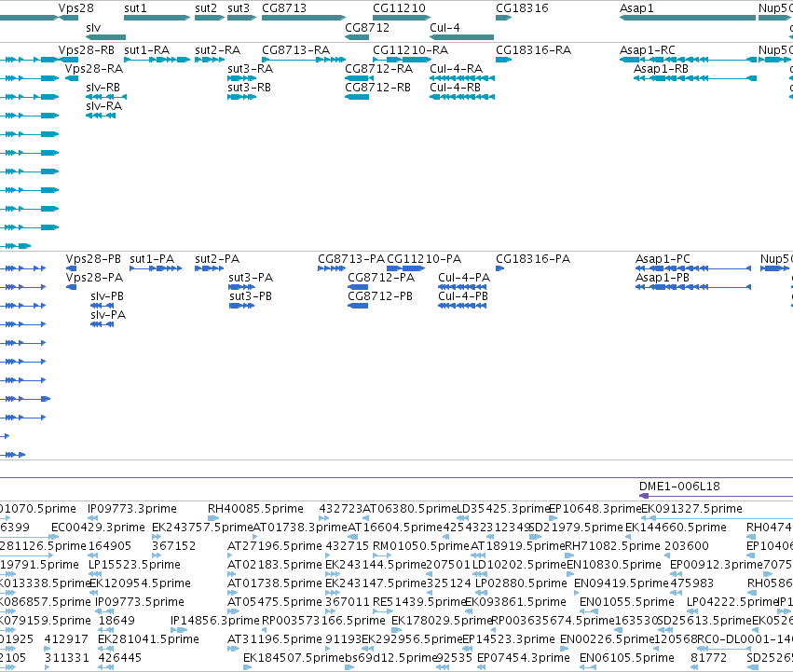Select transcript sut2-RA
Viewport: 793px width, 672px height.
(217, 50)
